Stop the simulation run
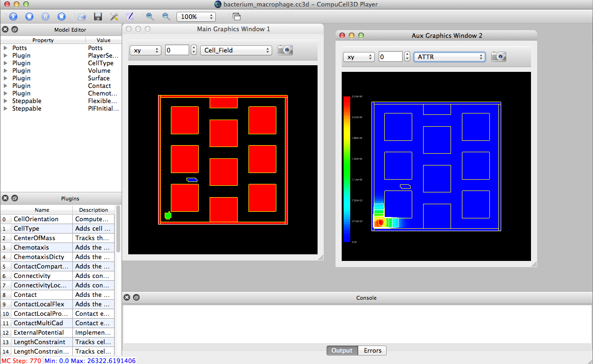The width and height of the screenshot is (593, 364). click(61, 16)
